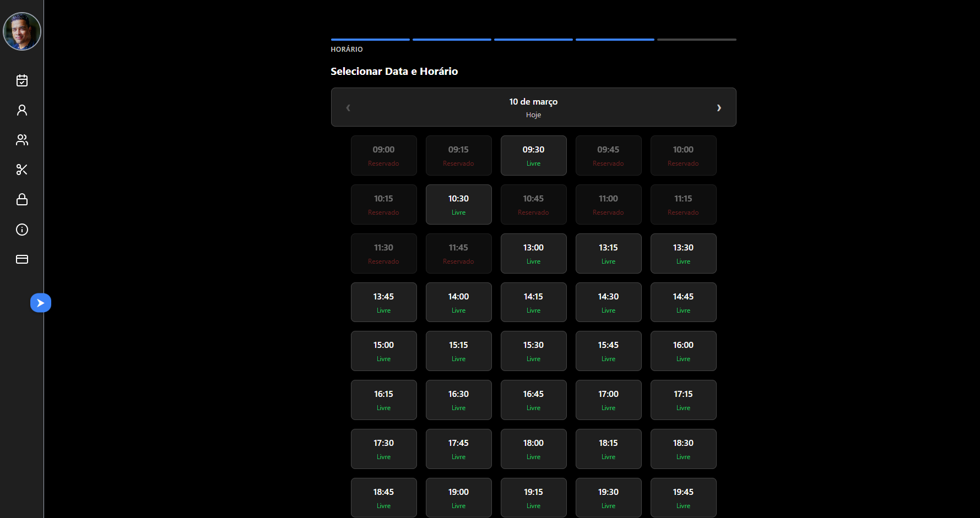This screenshot has width=980, height=518.
Task: Click the user avatar photo
Action: [22, 31]
